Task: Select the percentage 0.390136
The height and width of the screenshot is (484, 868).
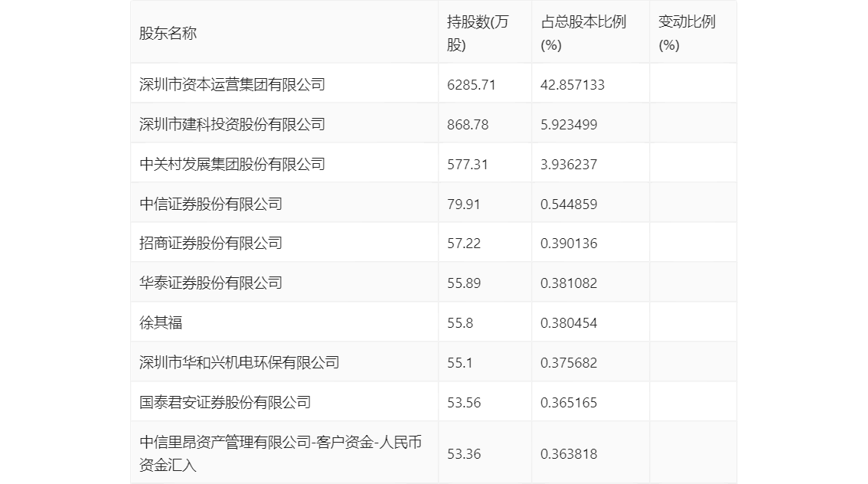Action: 569,244
